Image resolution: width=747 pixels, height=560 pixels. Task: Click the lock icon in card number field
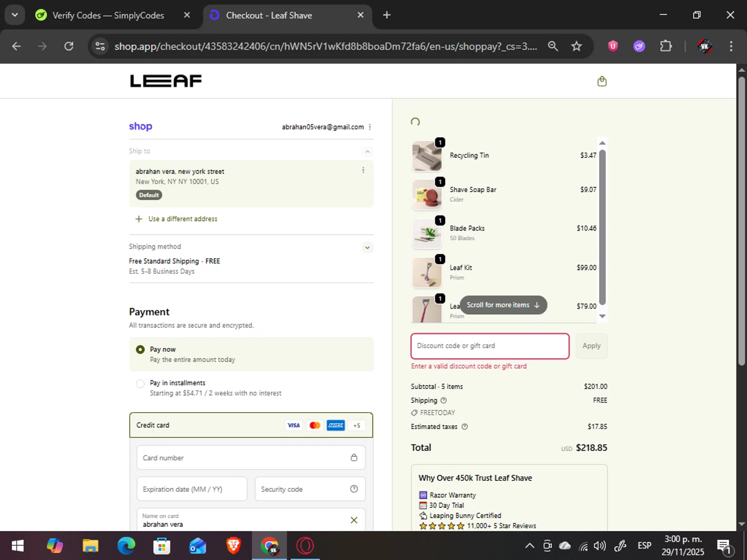coord(354,457)
